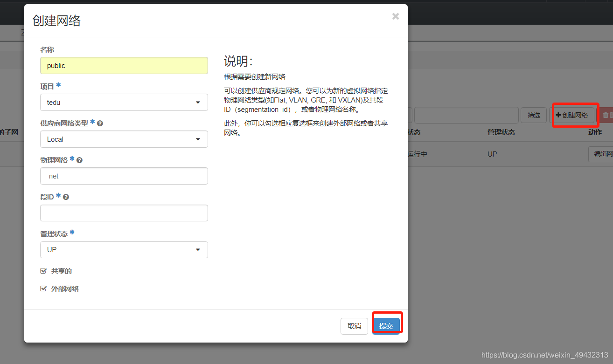Open the 管理状态 dropdown showing UP
Screen dimensions: 613x364
[x=124, y=249]
